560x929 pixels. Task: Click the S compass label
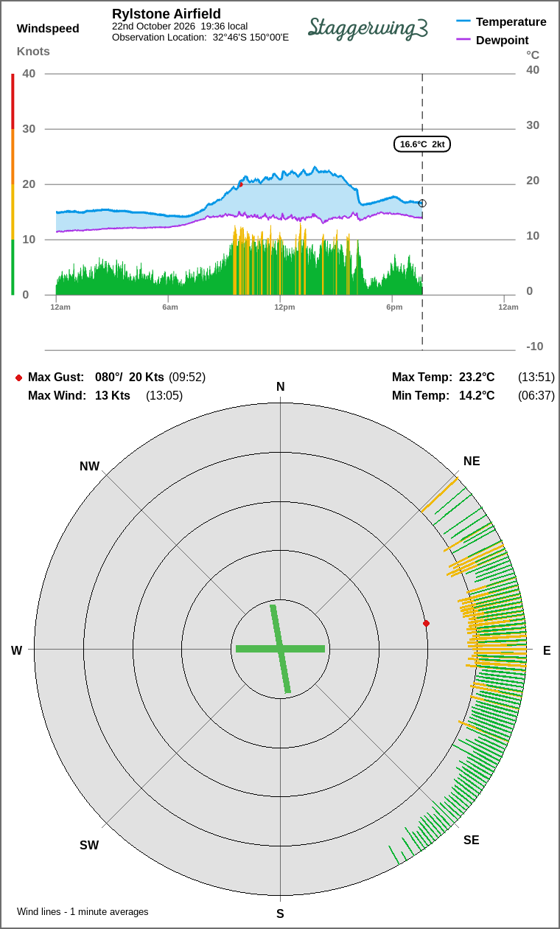click(280, 914)
